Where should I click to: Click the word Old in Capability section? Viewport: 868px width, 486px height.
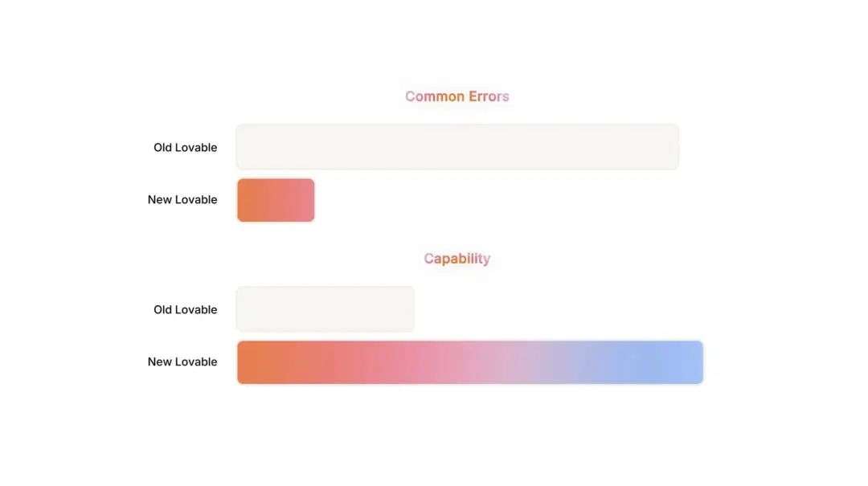click(162, 310)
